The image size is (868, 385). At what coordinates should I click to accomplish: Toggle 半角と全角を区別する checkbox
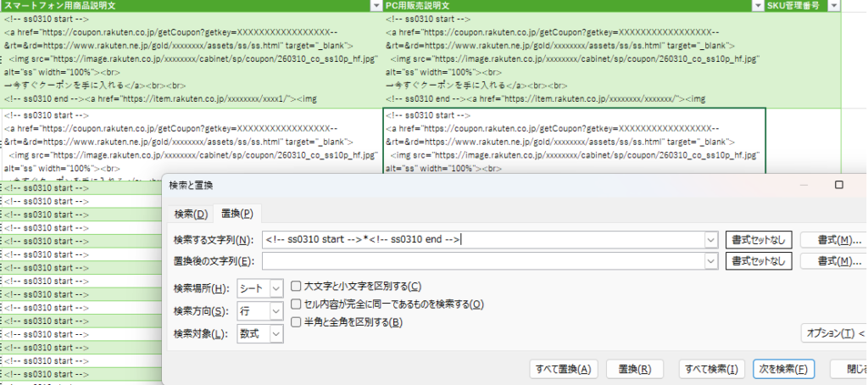pos(296,321)
